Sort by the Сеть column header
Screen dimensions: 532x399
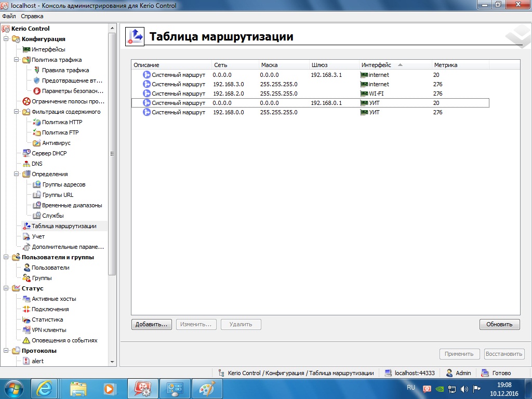235,65
